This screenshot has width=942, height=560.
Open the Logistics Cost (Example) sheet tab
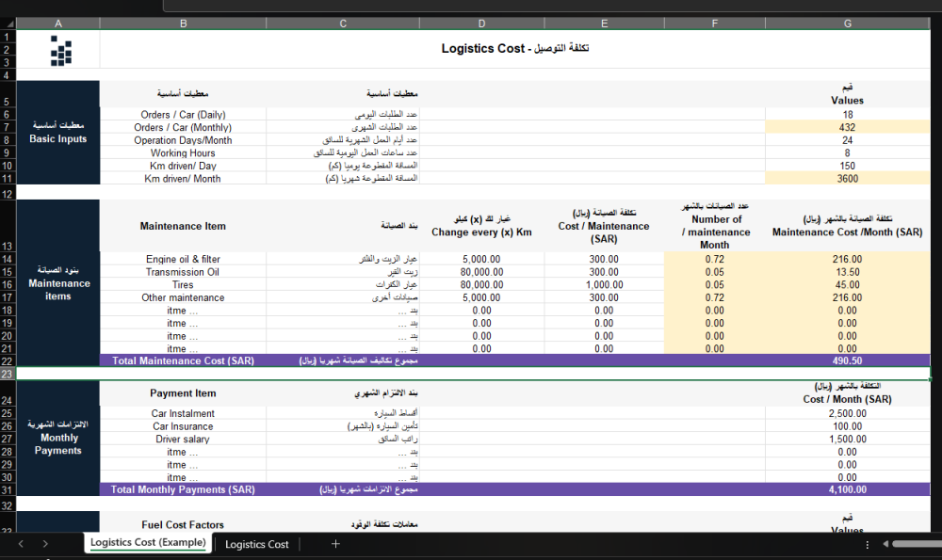[x=147, y=543]
